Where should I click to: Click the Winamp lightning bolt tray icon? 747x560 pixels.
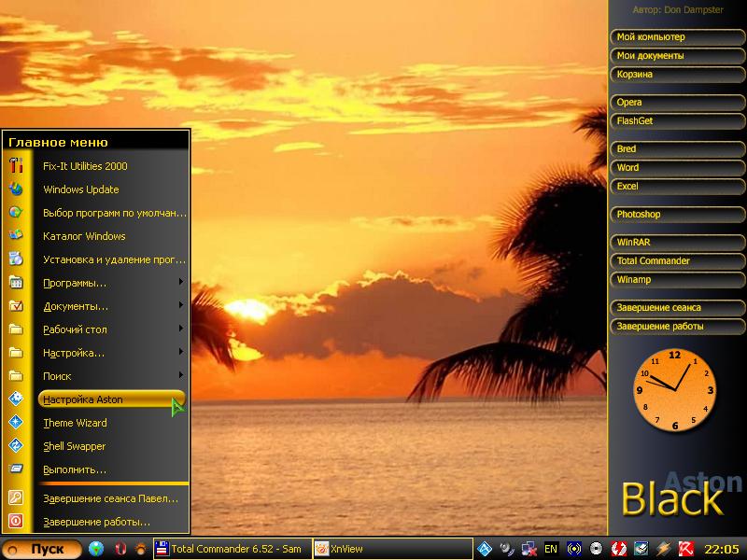pyautogui.click(x=663, y=549)
